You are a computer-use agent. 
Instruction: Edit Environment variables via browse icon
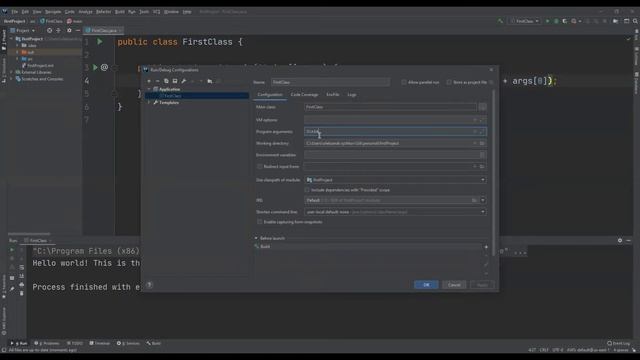coord(482,155)
